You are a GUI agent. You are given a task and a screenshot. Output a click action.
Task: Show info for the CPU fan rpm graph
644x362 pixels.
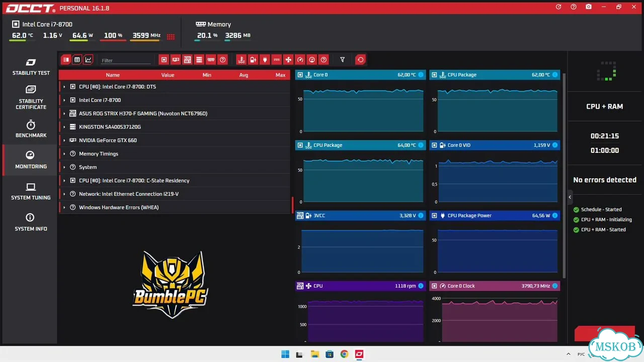click(x=421, y=286)
